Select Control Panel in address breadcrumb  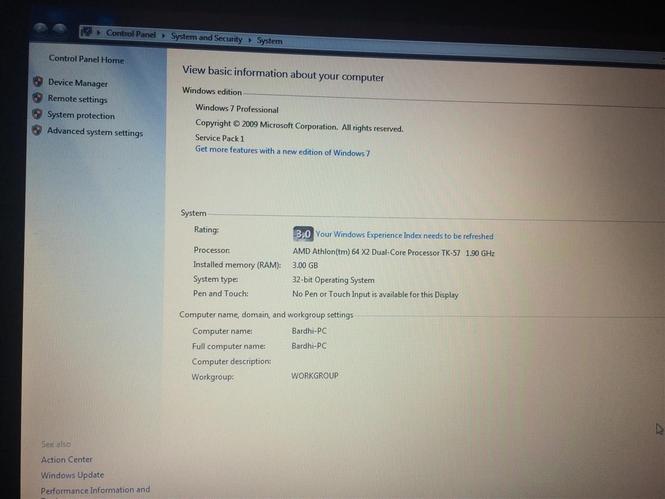click(x=131, y=34)
